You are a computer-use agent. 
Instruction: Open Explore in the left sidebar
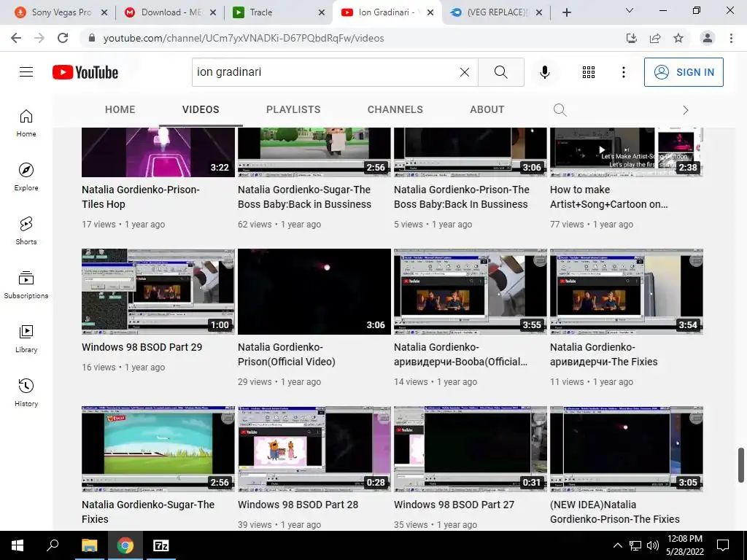(26, 176)
